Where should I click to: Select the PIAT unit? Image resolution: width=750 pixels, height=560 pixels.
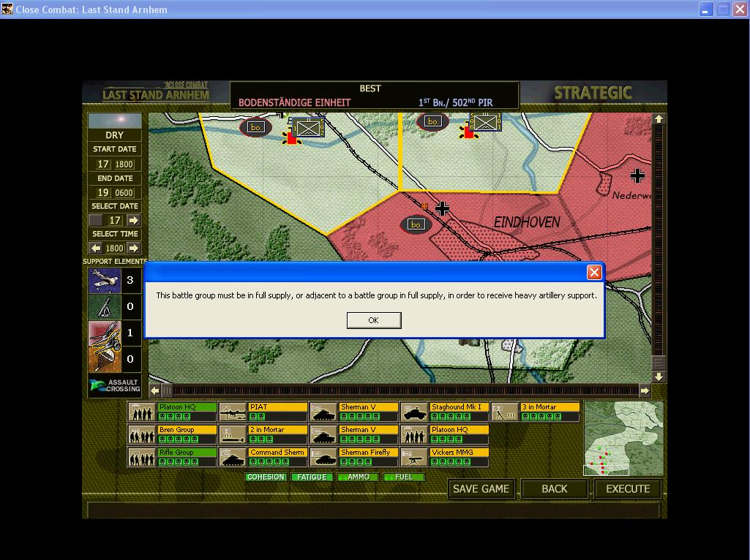click(x=263, y=412)
